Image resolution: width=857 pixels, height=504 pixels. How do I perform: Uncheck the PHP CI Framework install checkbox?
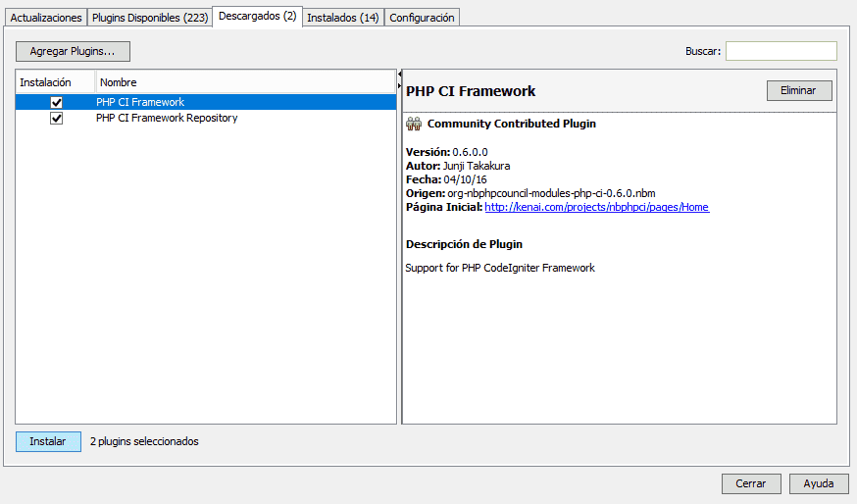click(x=56, y=102)
